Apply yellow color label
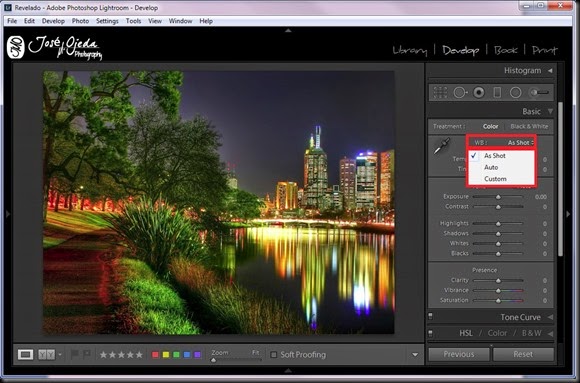Screen dimensions: 580x383 point(166,355)
